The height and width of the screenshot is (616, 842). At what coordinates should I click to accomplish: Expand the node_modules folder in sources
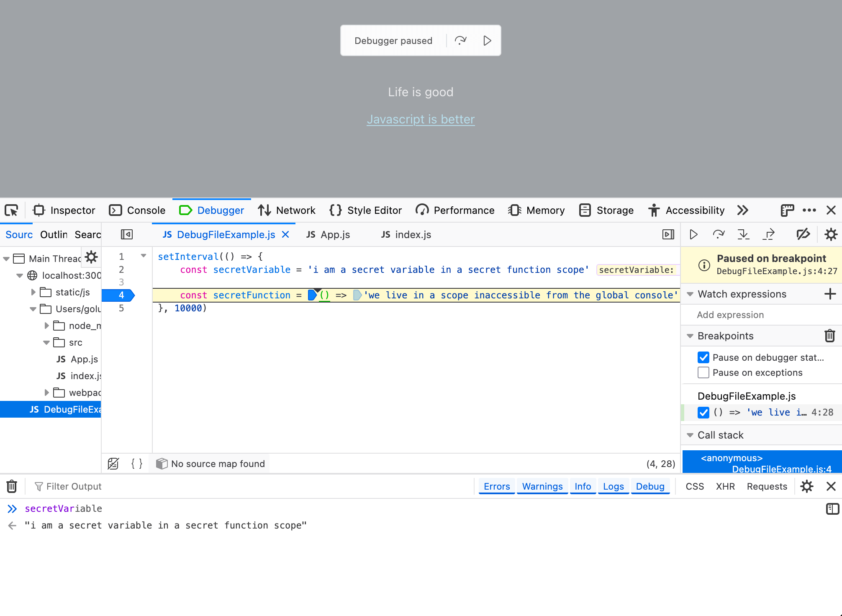coord(46,326)
